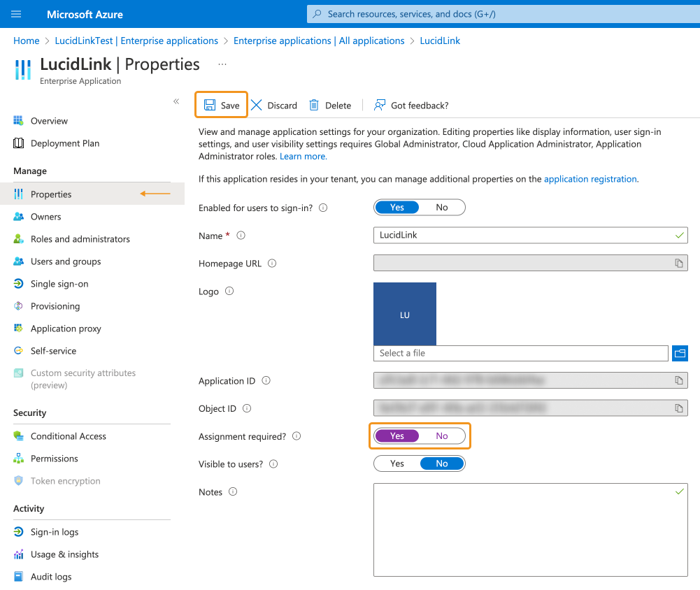
Task: Click Got feedback? in the toolbar
Action: tap(411, 106)
